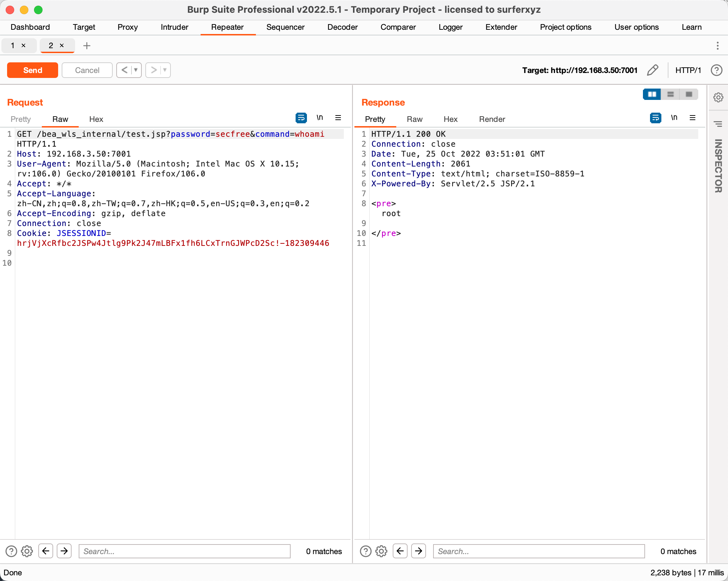Image resolution: width=728 pixels, height=581 pixels.
Task: Toggle non-printable characters in response
Action: [674, 118]
